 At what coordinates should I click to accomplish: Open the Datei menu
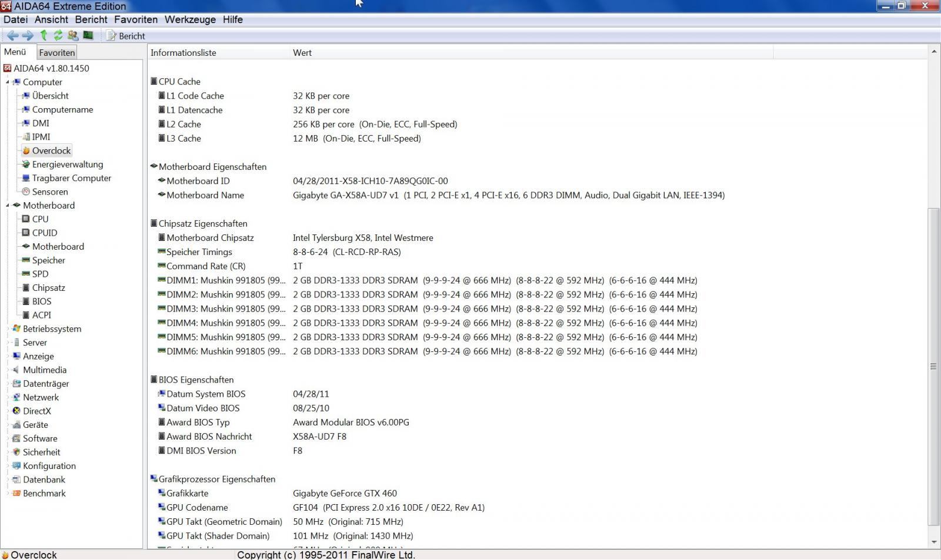coord(15,19)
